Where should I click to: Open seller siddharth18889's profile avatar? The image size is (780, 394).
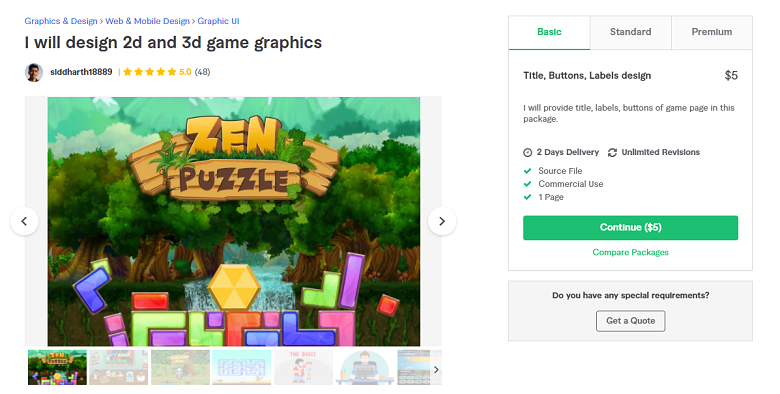tap(34, 72)
